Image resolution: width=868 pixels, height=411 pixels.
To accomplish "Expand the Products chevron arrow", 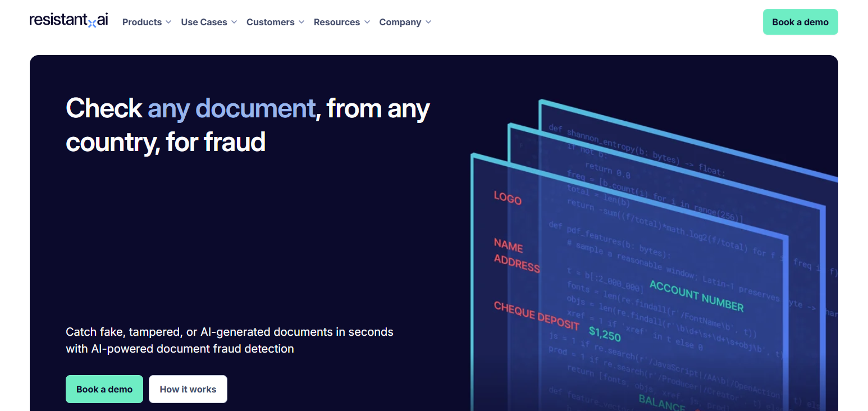I will [168, 22].
